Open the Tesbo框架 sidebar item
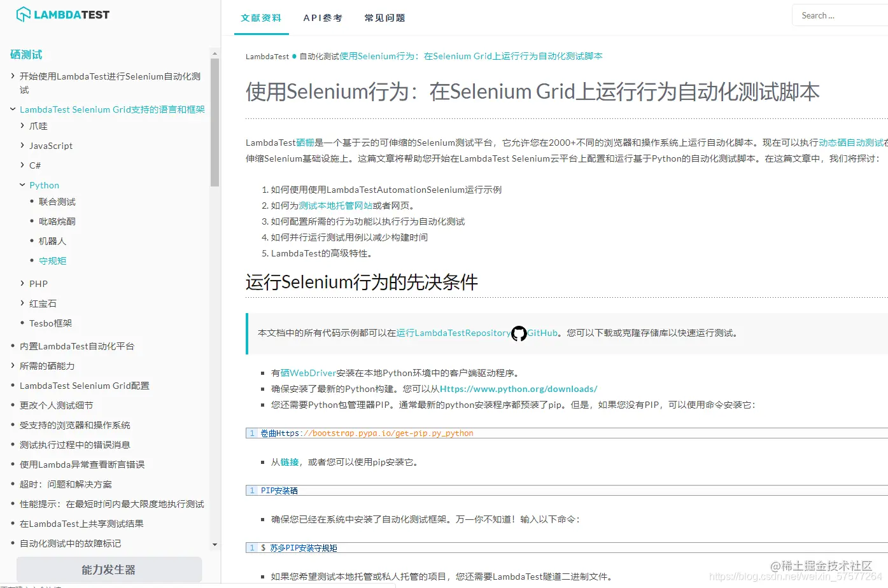 point(51,323)
